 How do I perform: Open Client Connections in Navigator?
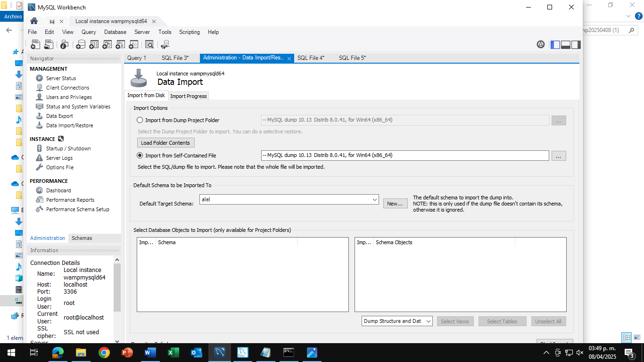67,88
